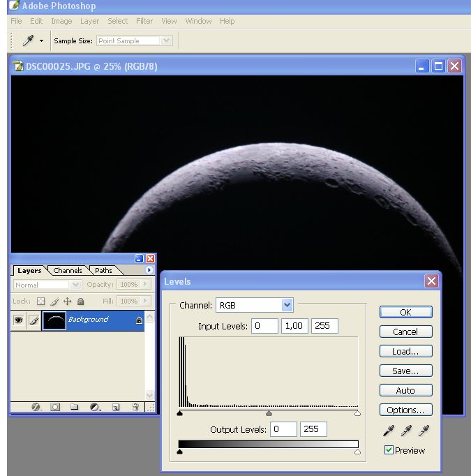
Task: Click the Background layer thumbnail
Action: tap(54, 320)
